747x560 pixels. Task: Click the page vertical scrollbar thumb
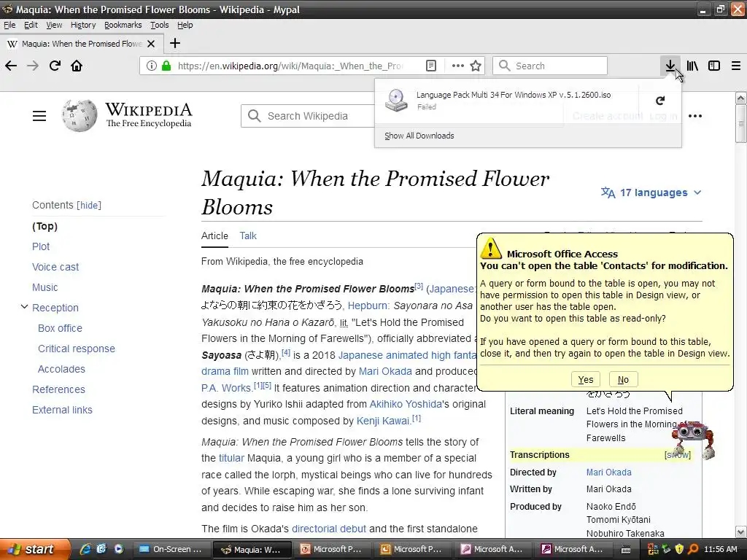tap(741, 124)
